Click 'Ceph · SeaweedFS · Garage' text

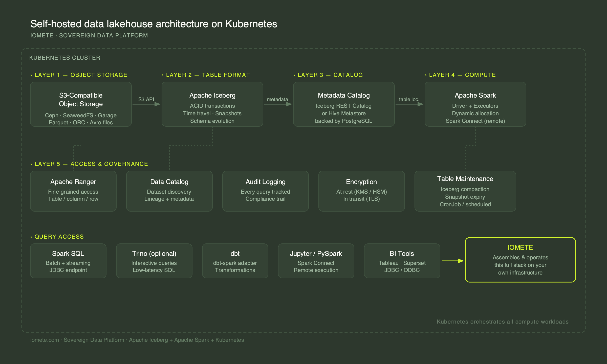click(x=81, y=115)
